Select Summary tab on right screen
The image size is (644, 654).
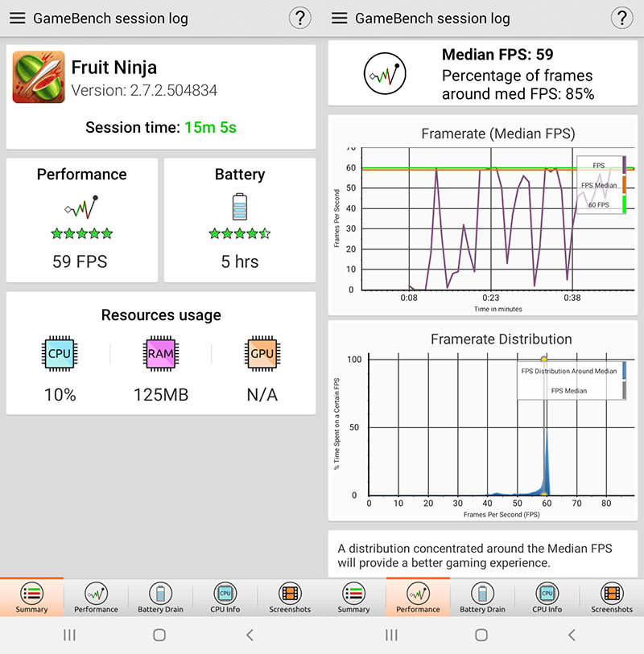point(354,597)
